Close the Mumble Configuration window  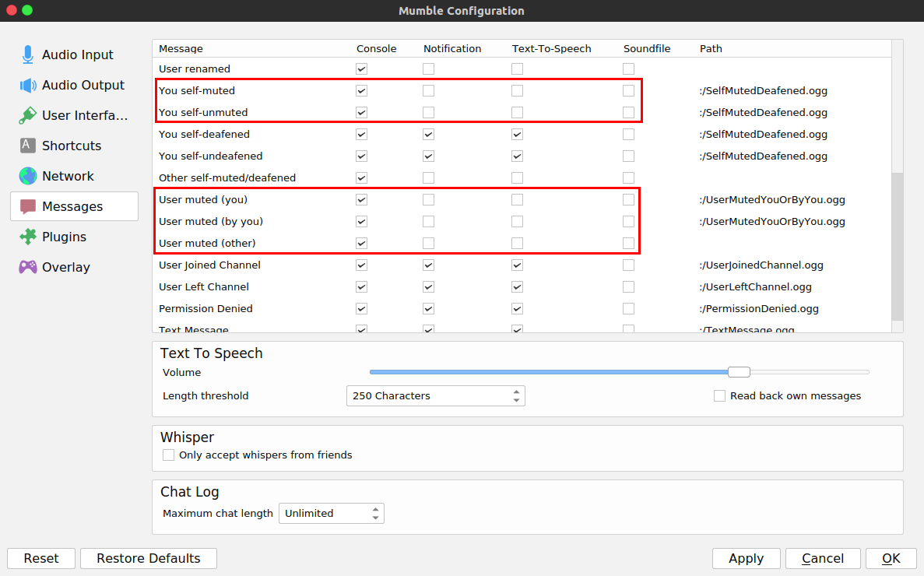(x=11, y=11)
